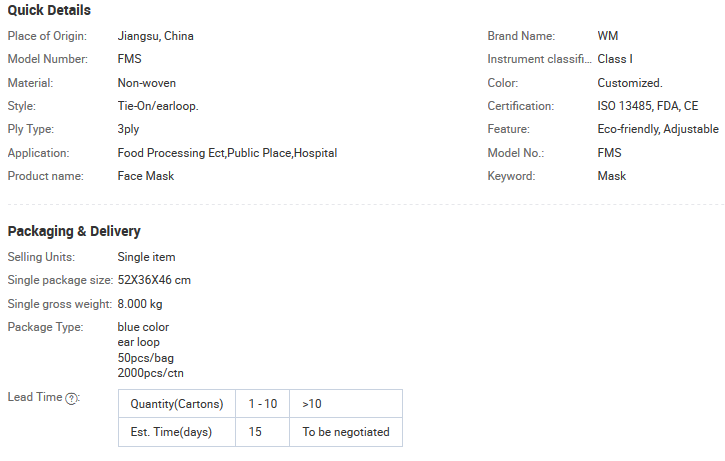The height and width of the screenshot is (461, 725).
Task: Click the Est. Time(days) row label
Action: 177,432
